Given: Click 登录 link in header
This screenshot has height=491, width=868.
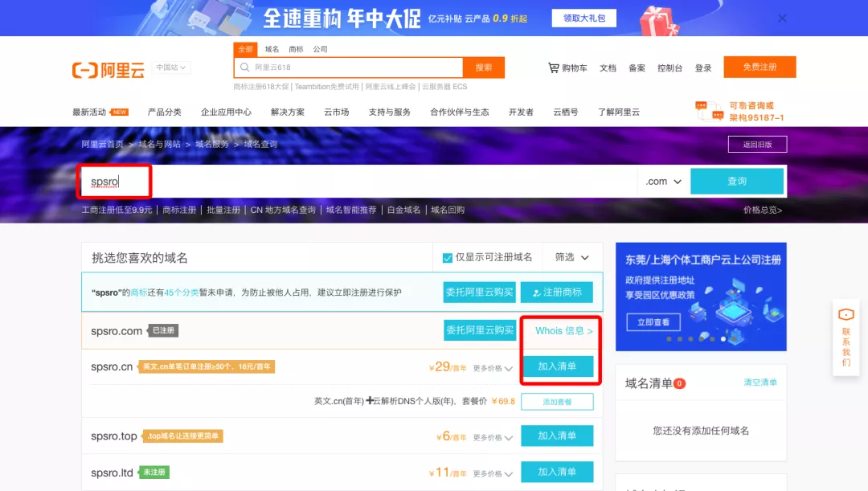Looking at the screenshot, I should pos(703,68).
